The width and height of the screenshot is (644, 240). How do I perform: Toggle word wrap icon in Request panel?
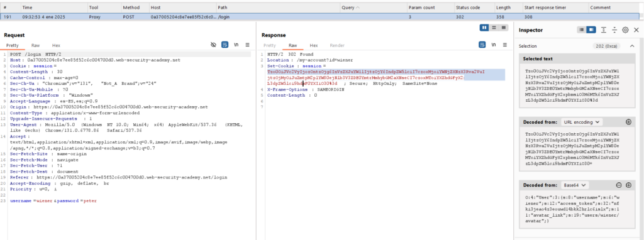pyautogui.click(x=225, y=45)
